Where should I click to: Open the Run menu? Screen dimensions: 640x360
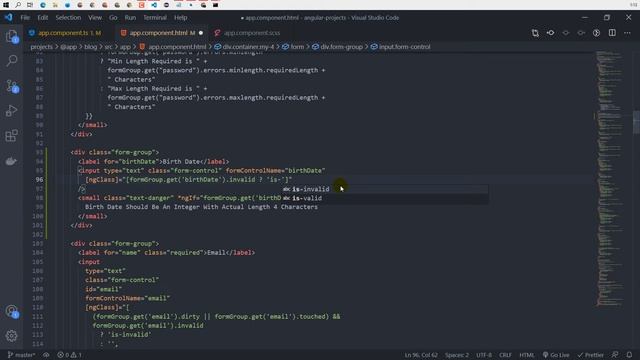point(130,18)
